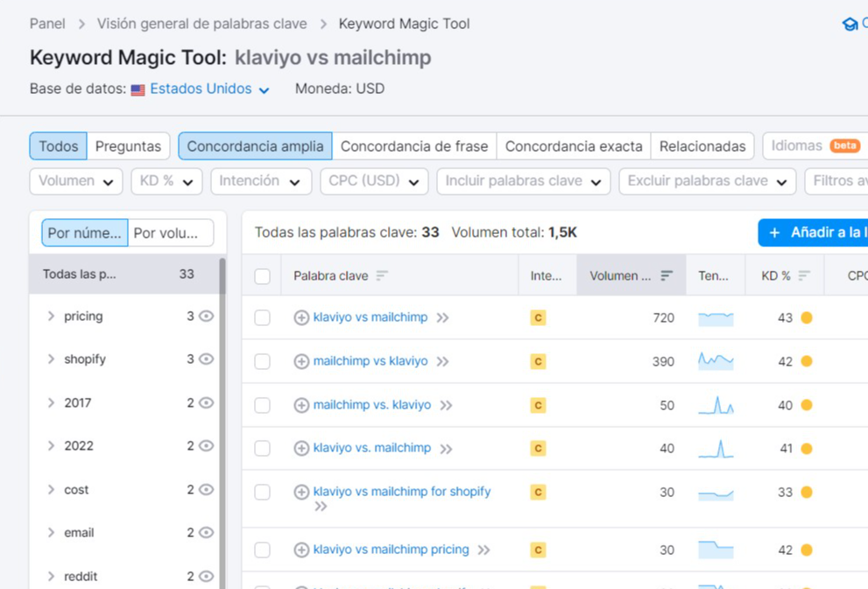Click the intent badge C for klaviyo vs mailchimp
The width and height of the screenshot is (868, 589).
(x=538, y=317)
